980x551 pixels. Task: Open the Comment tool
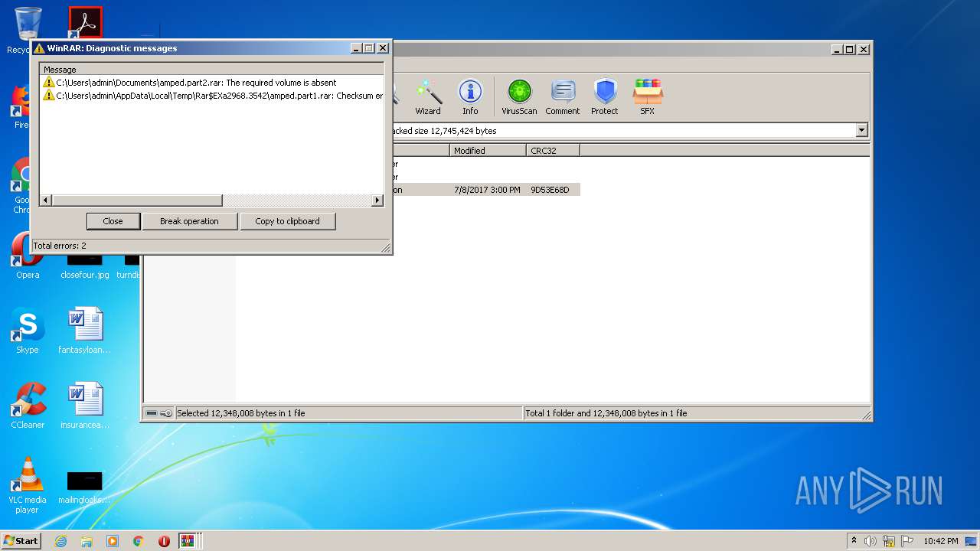[x=563, y=97]
